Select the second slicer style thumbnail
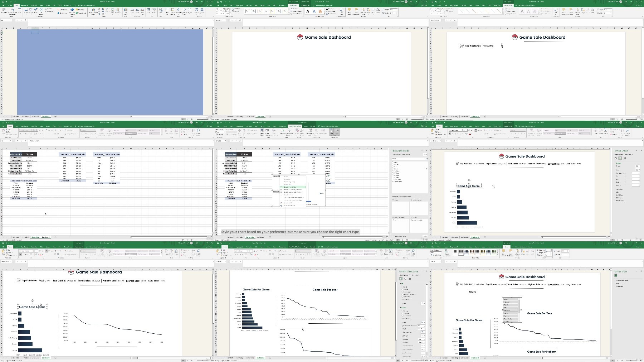Screen dimensions: 644x362 coord(461,252)
